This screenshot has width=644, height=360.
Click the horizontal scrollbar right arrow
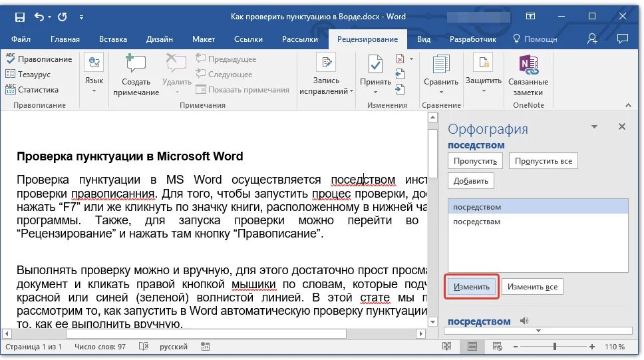pyautogui.click(x=420, y=333)
